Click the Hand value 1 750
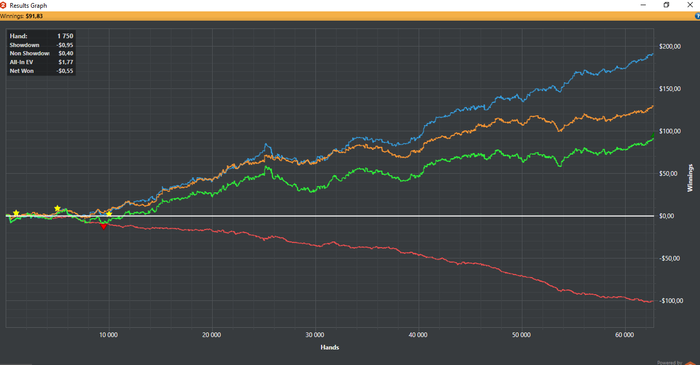 pyautogui.click(x=65, y=36)
